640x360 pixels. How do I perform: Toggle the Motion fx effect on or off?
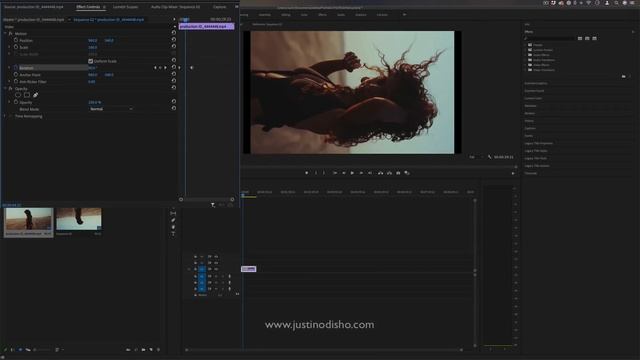tap(11, 33)
